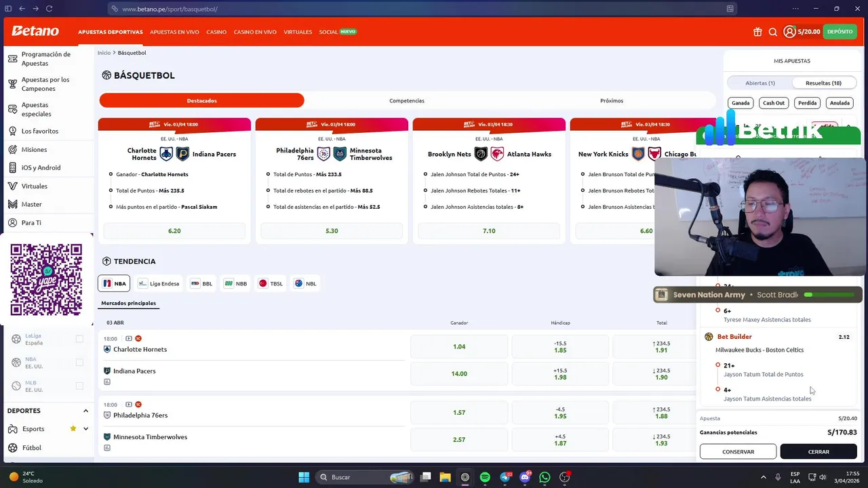Open the Windows Start menu
Viewport: 868px width, 488px height.
[x=304, y=477]
